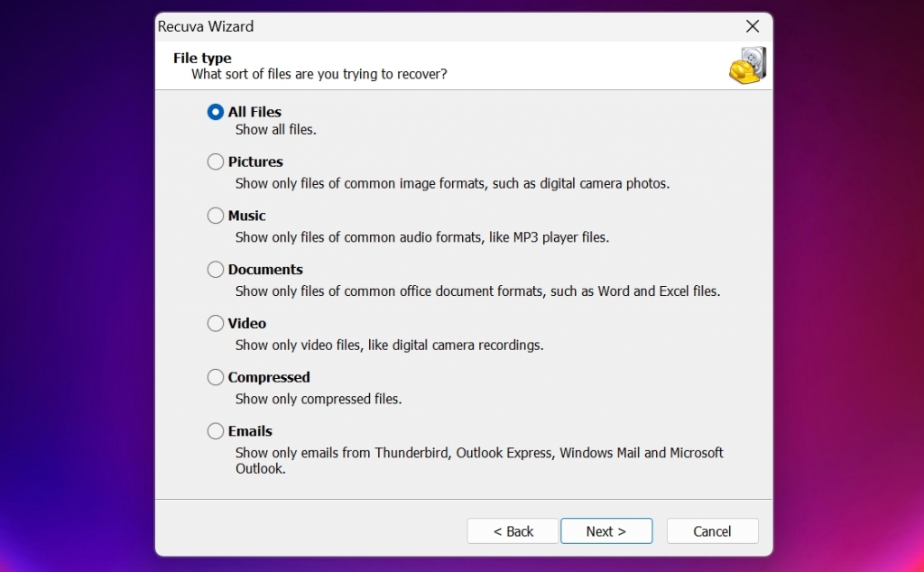Click the Pictures bold label text

click(x=255, y=161)
